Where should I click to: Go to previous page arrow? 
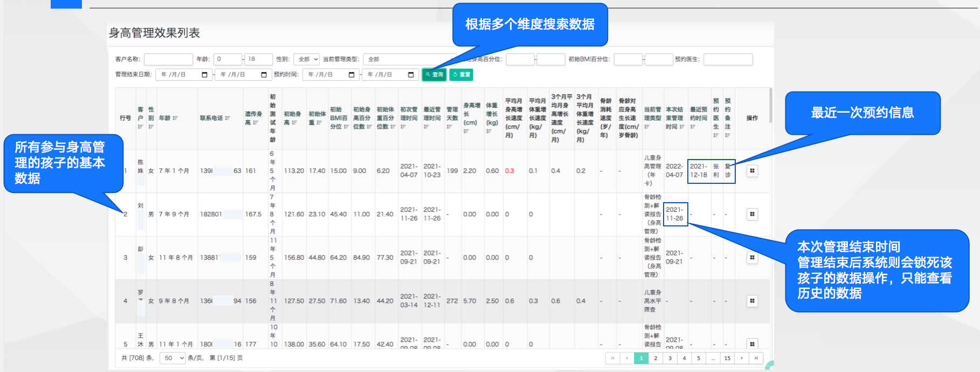(627, 358)
